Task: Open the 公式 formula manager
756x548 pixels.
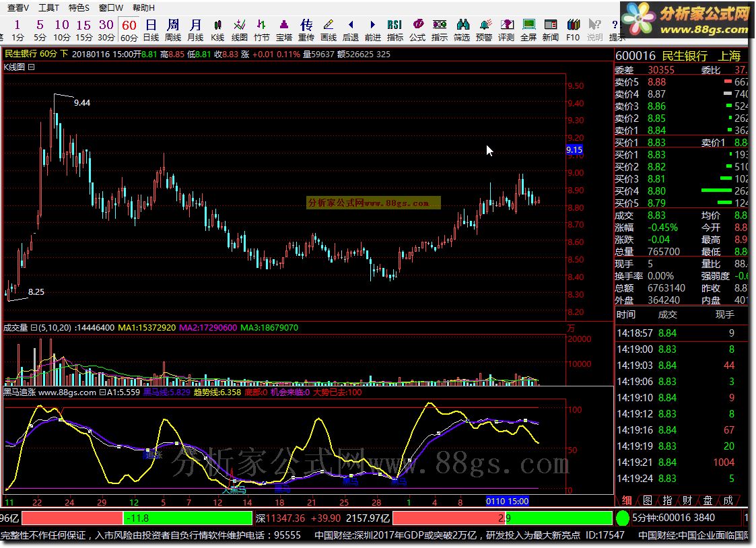Action: point(417,30)
